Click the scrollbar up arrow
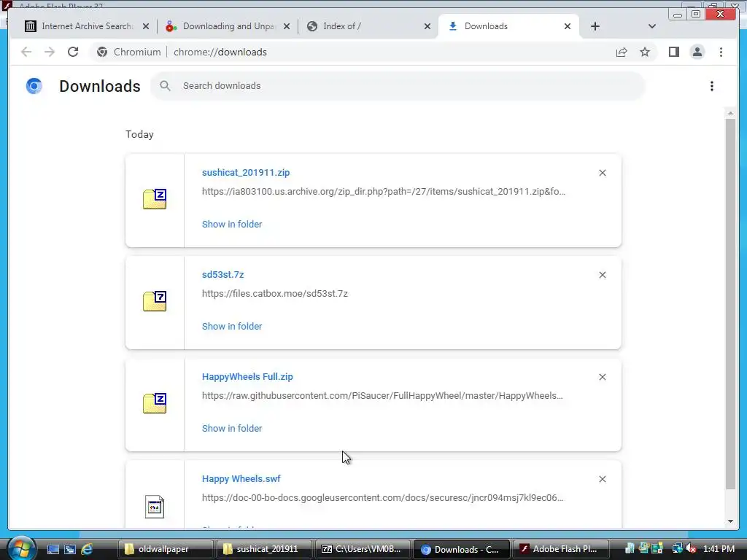Image resolution: width=747 pixels, height=560 pixels. pos(730,113)
